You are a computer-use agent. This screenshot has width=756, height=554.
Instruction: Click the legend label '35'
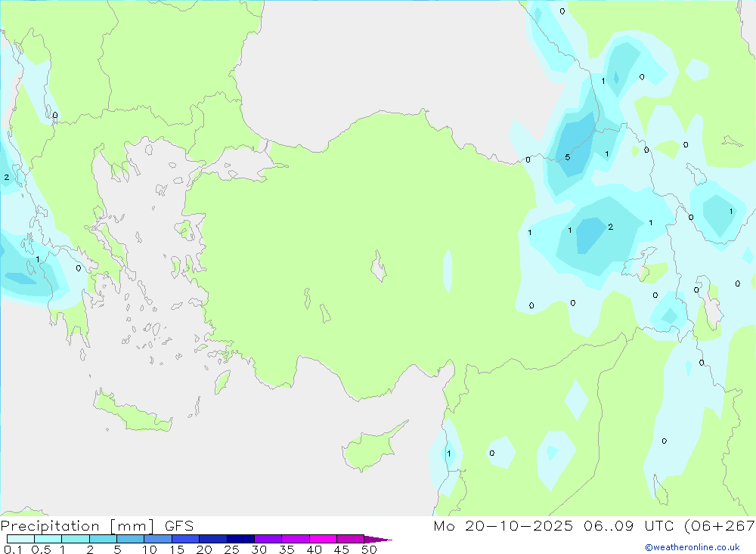[287, 549]
